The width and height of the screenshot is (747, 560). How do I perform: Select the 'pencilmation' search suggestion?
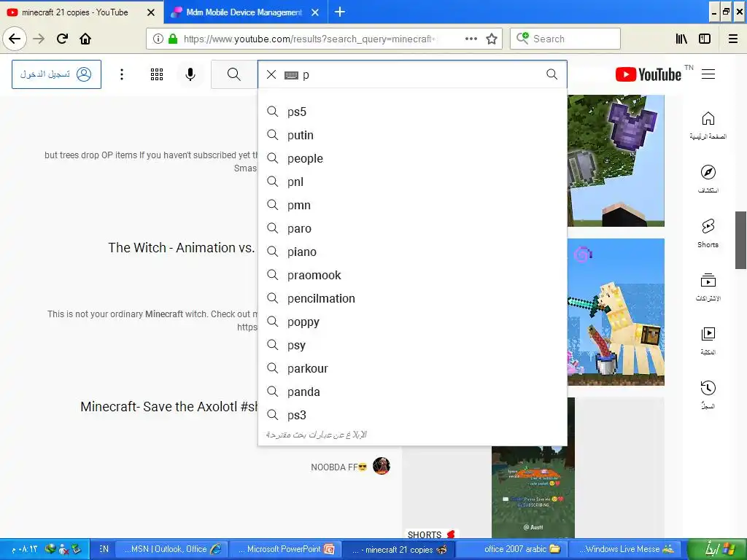412,298
